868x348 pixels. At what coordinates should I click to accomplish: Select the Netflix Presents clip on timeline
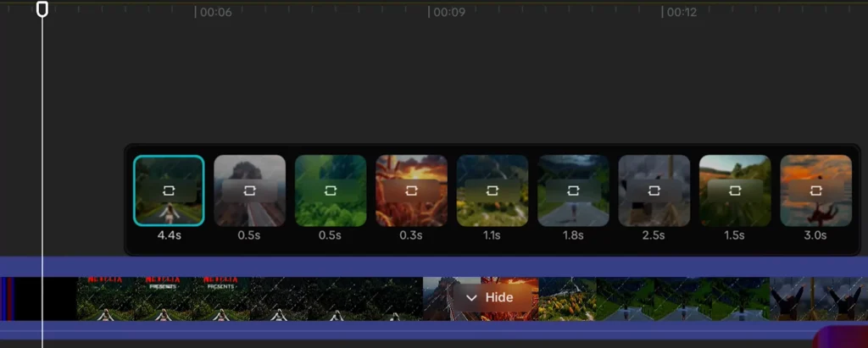(x=249, y=299)
